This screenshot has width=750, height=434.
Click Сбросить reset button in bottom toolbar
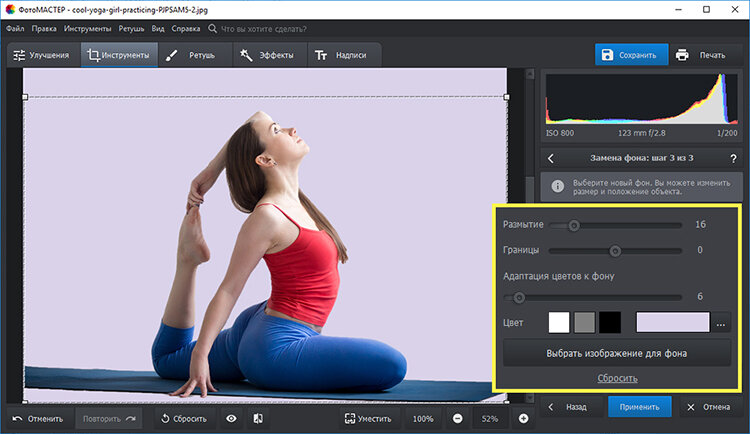tap(184, 419)
